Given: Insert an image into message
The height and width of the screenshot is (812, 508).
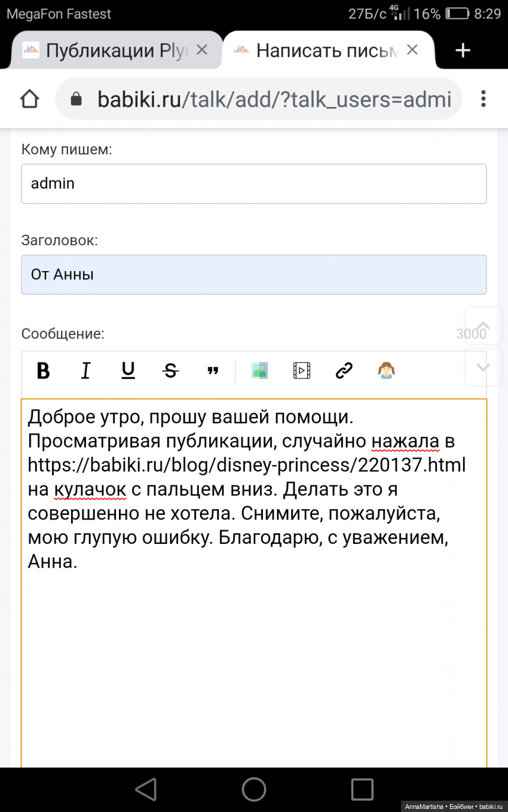Looking at the screenshot, I should 259,371.
